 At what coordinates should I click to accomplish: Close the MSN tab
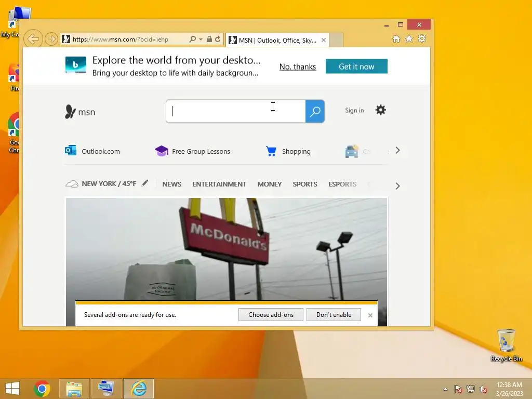(x=324, y=40)
